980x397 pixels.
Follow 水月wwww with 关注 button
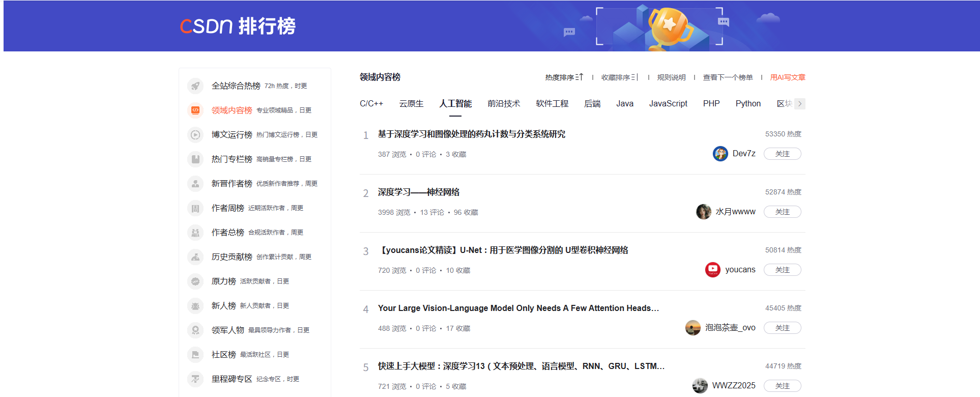[783, 212]
